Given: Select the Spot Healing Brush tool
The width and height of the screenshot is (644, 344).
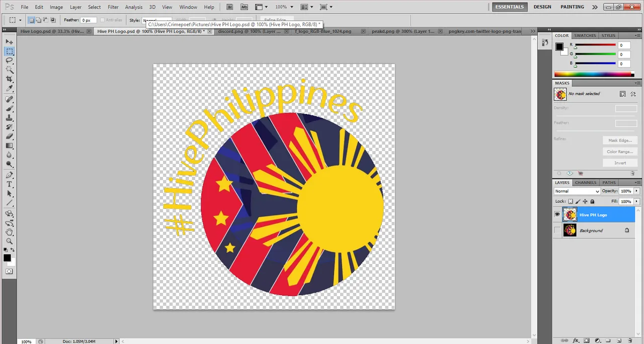Looking at the screenshot, I should tap(9, 100).
